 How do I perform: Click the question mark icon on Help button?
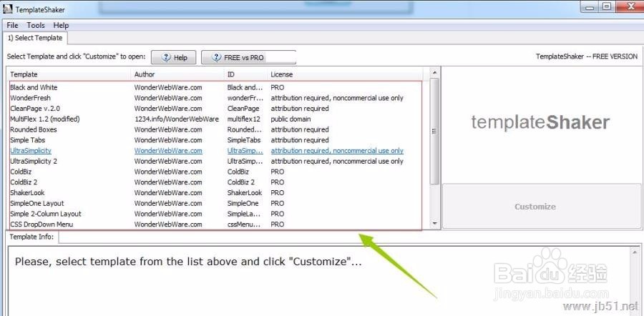tap(166, 57)
